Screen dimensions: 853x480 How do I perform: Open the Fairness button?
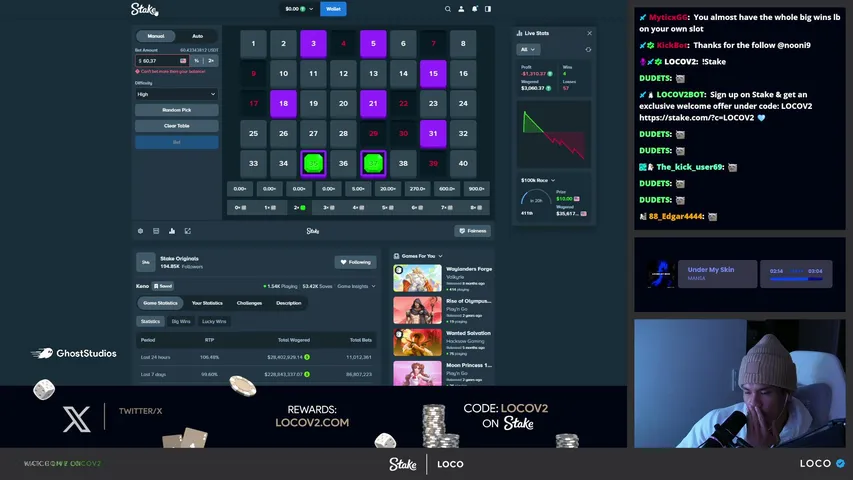[473, 231]
